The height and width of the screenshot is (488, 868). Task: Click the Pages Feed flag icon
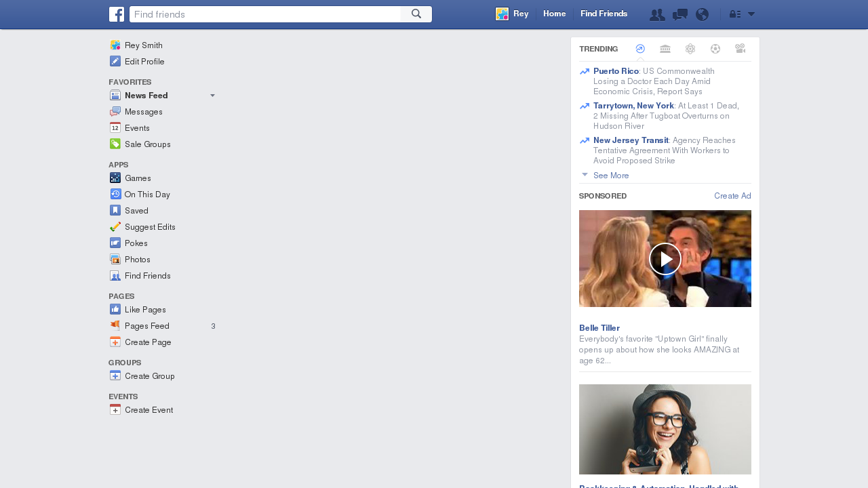115,326
